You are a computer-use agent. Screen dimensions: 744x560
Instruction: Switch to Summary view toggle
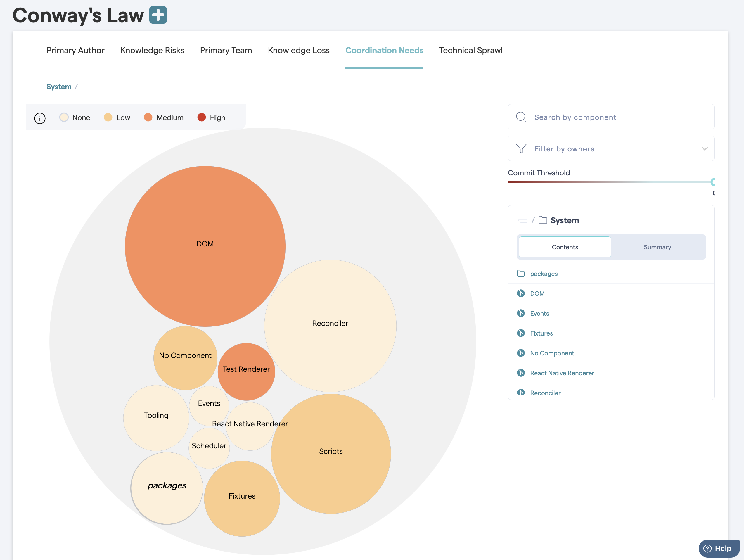tap(657, 247)
